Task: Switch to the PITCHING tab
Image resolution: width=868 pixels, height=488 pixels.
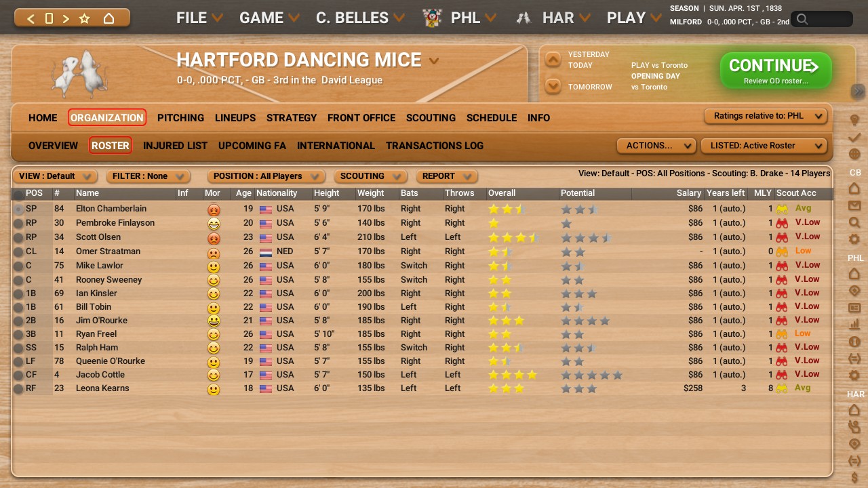Action: tap(180, 118)
